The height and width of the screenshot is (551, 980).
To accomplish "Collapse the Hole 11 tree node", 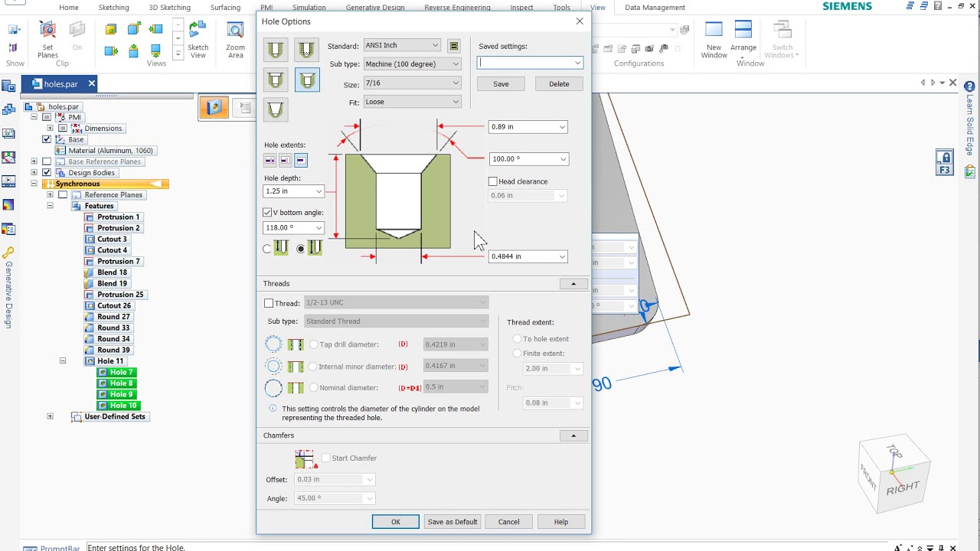I will coord(63,360).
